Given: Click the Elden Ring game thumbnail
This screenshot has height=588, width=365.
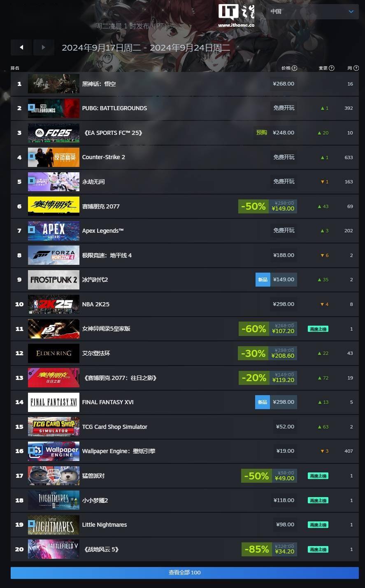Looking at the screenshot, I should (x=53, y=353).
